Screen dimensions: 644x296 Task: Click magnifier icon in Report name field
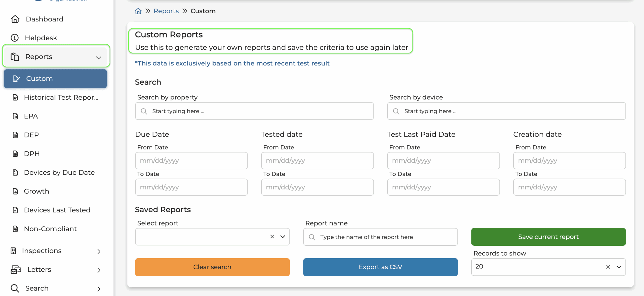[x=312, y=237]
